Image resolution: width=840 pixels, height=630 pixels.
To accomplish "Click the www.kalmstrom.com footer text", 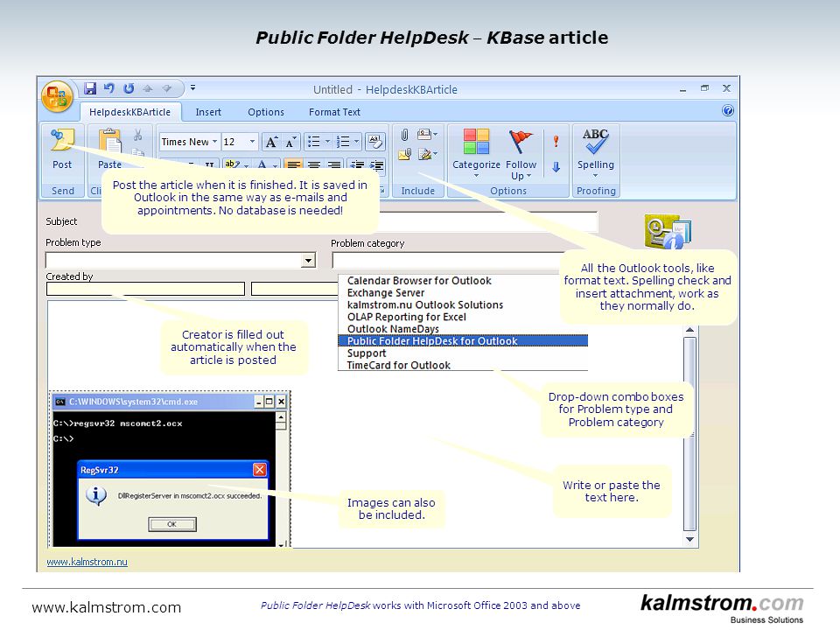I will point(106,607).
